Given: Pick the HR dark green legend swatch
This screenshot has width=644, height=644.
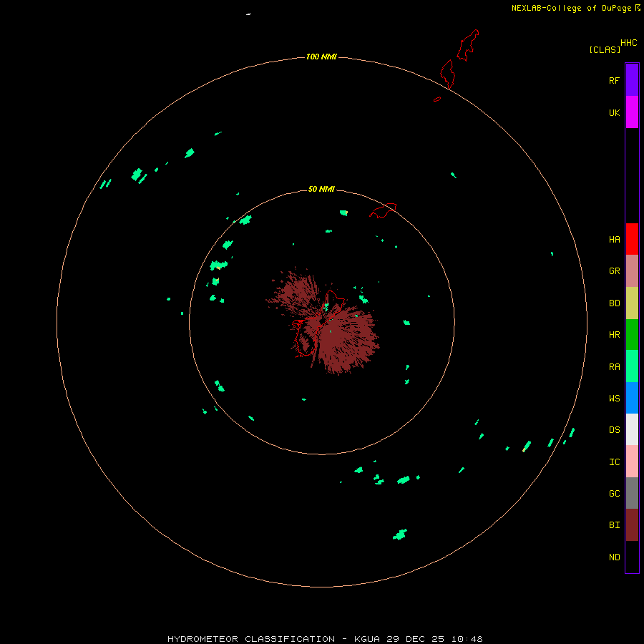Looking at the screenshot, I should pyautogui.click(x=632, y=335).
